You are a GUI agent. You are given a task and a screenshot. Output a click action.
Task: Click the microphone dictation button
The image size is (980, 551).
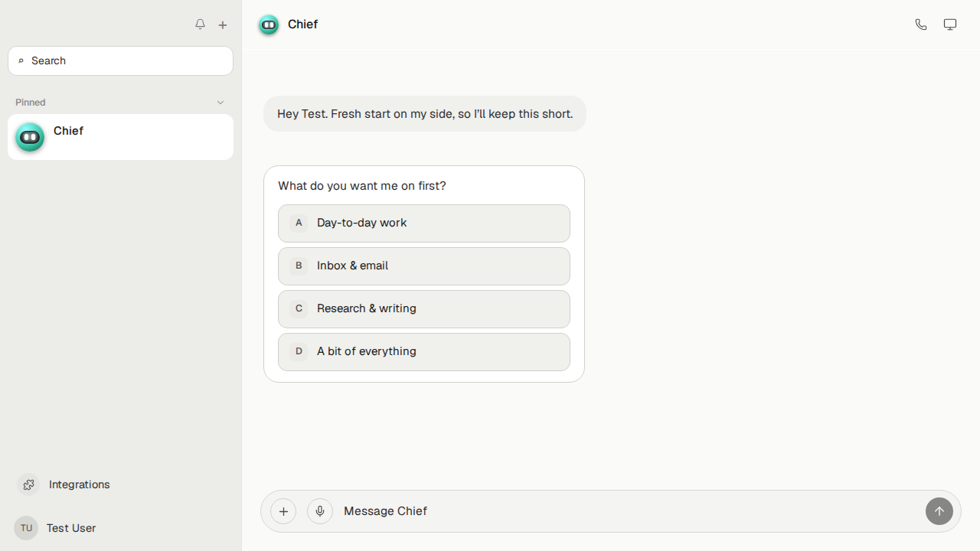320,511
